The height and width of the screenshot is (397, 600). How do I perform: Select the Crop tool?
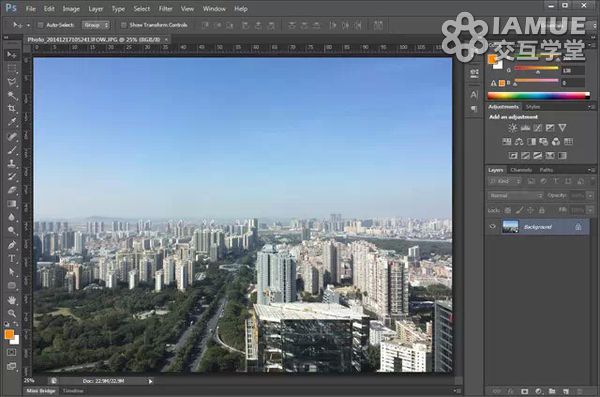click(x=12, y=108)
